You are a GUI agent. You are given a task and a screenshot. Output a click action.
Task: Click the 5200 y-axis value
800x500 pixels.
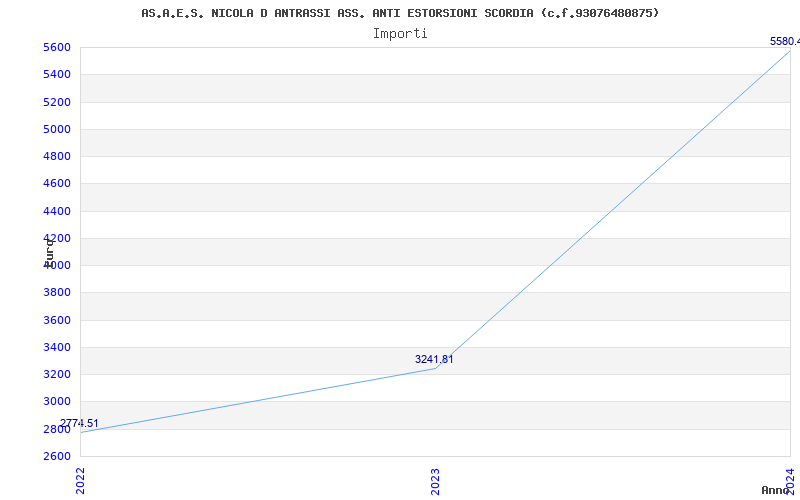57,102
